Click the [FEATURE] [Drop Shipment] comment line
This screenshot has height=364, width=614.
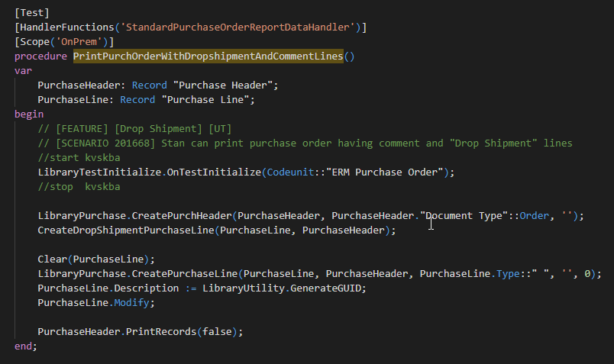coord(134,129)
